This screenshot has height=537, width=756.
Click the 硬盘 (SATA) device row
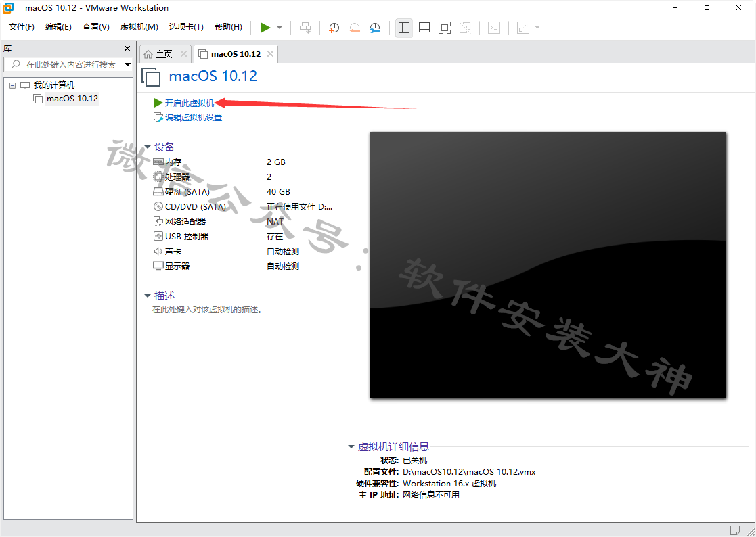point(242,191)
